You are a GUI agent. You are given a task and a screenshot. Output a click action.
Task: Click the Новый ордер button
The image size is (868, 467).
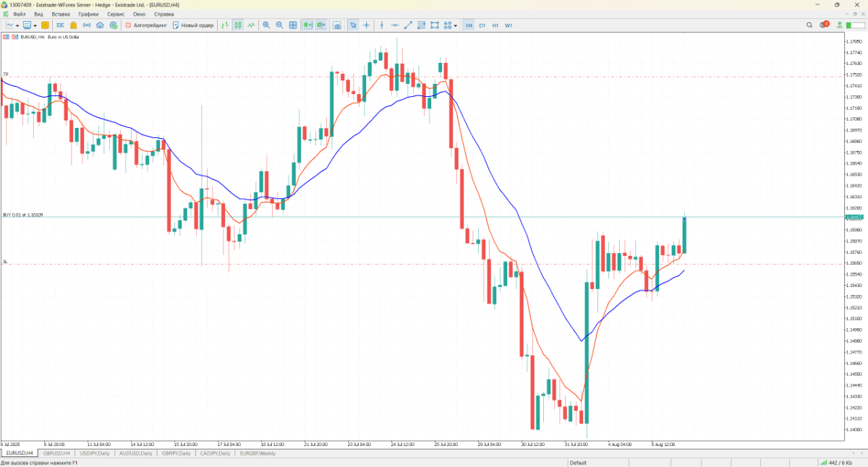(x=193, y=25)
